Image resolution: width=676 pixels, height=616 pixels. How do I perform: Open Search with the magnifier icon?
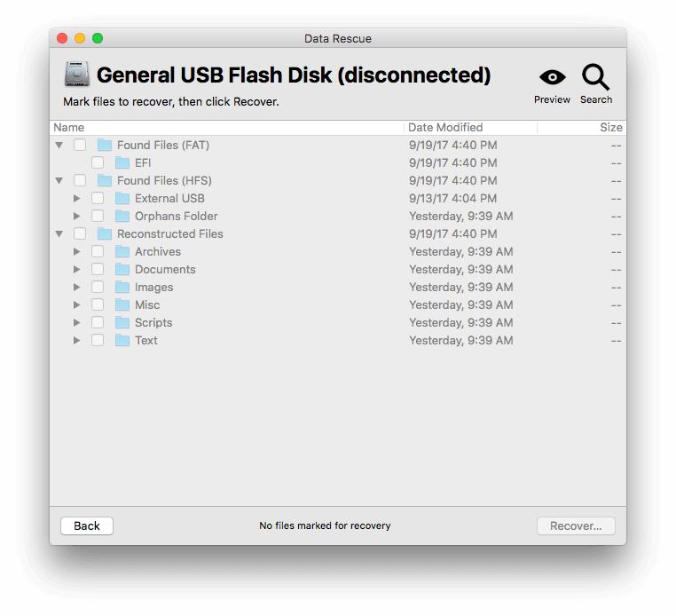click(595, 78)
